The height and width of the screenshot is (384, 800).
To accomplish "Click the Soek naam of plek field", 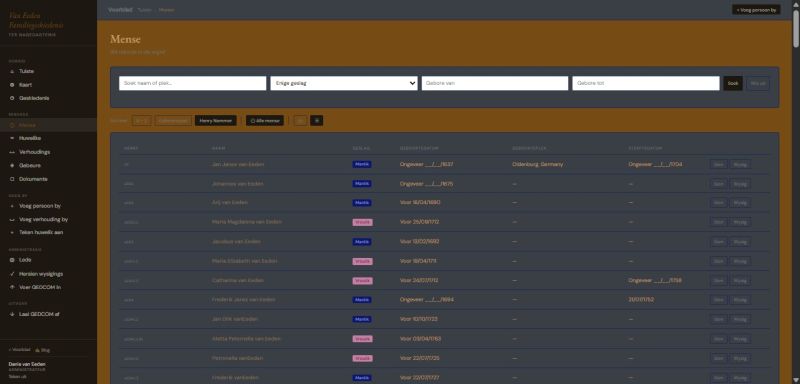I will coord(193,83).
